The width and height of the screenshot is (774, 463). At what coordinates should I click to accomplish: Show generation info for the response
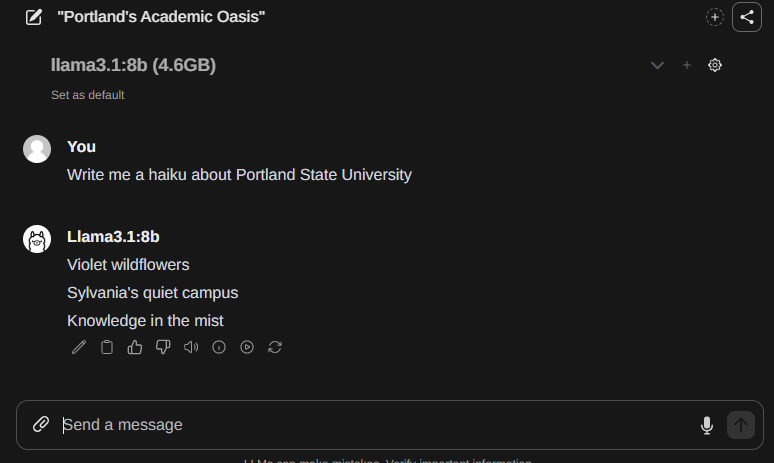click(219, 347)
